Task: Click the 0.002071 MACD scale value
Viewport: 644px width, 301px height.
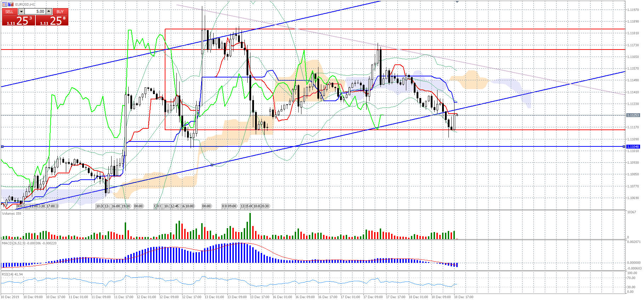Action: 634,242
